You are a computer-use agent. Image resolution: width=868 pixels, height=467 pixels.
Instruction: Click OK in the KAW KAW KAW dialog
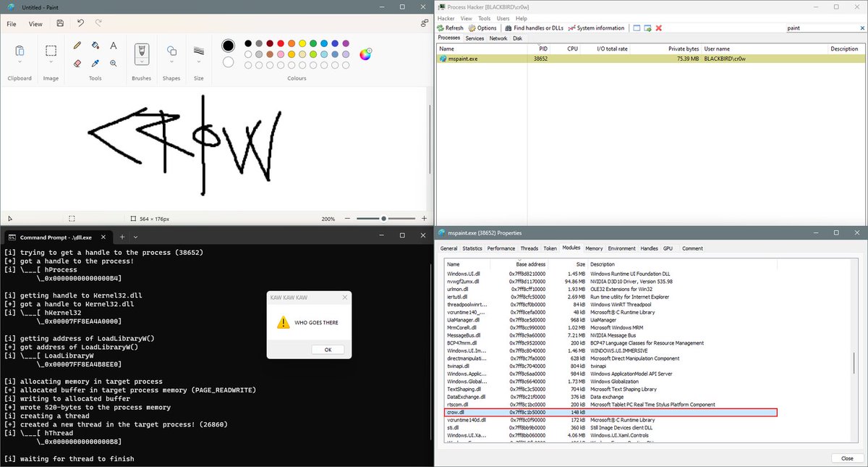click(x=328, y=350)
